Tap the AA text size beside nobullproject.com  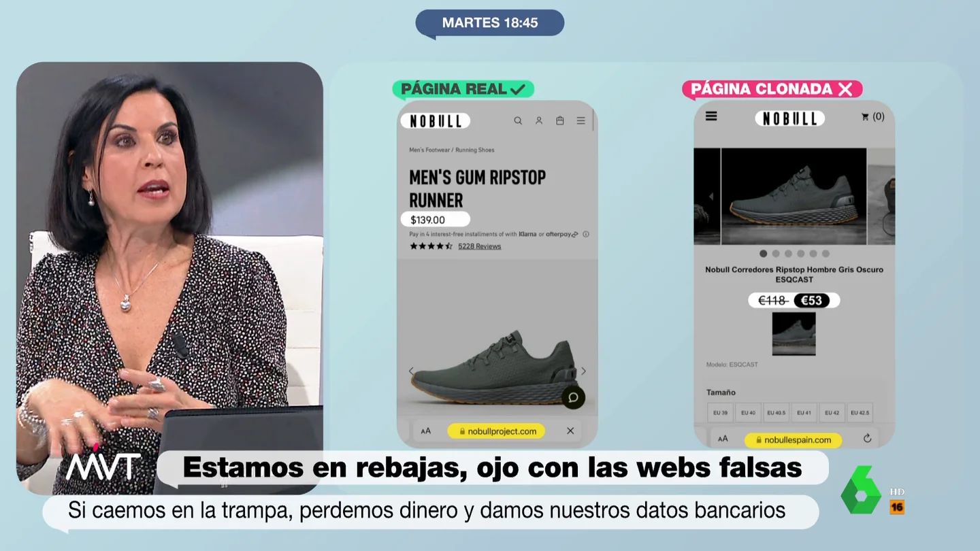coord(426,431)
